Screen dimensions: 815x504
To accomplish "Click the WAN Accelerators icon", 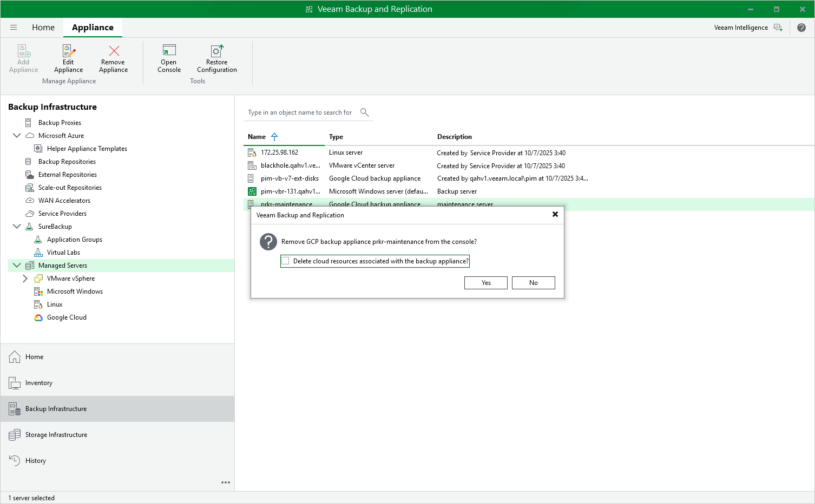I will [x=30, y=201].
